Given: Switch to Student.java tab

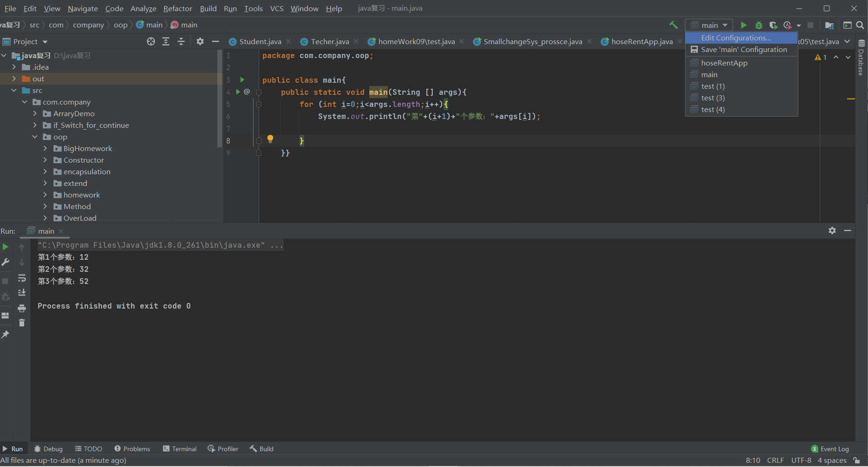Looking at the screenshot, I should pyautogui.click(x=260, y=41).
